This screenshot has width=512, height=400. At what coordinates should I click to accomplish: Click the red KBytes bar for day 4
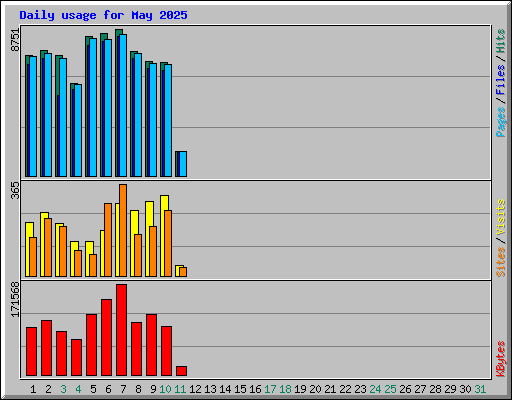(x=77, y=357)
